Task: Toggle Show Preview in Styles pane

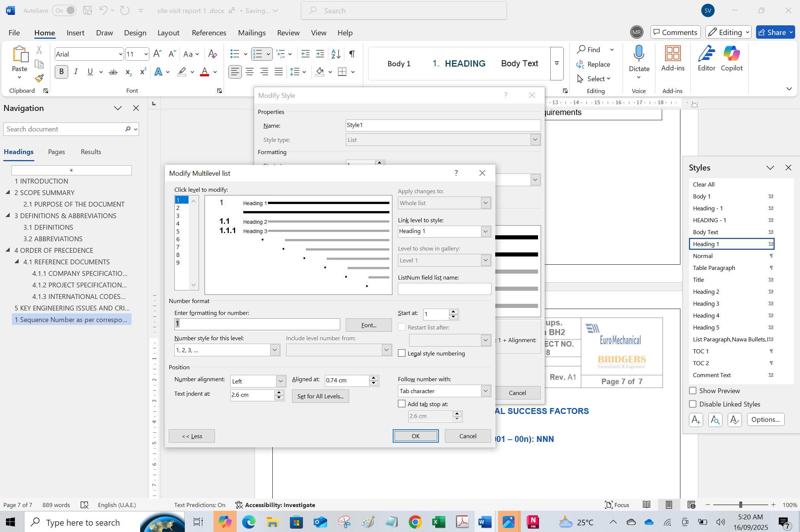Action: pos(693,391)
